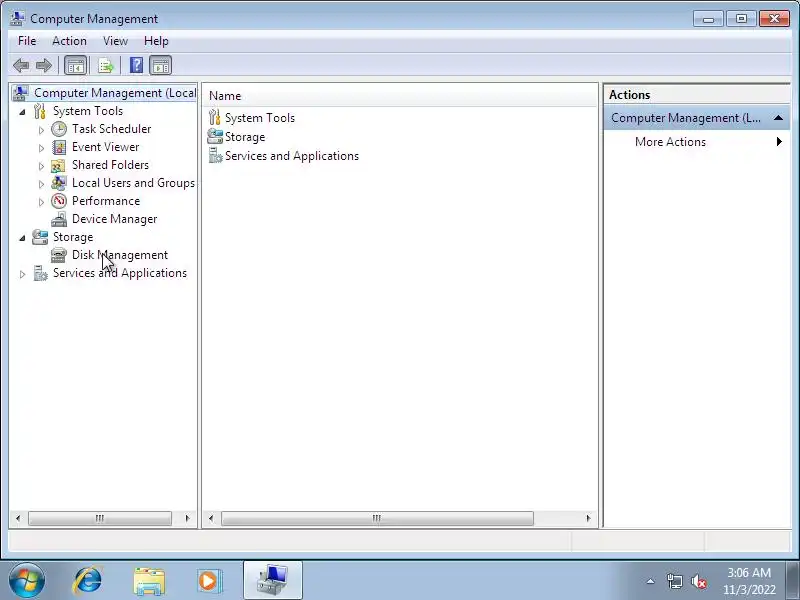Click the Shared Folders icon
This screenshot has height=600, width=800.
click(58, 165)
